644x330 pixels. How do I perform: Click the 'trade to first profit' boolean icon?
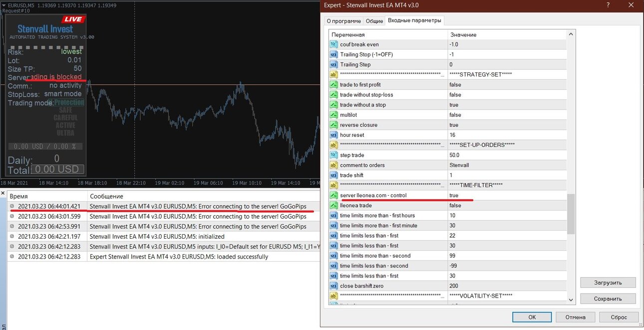[x=334, y=85]
